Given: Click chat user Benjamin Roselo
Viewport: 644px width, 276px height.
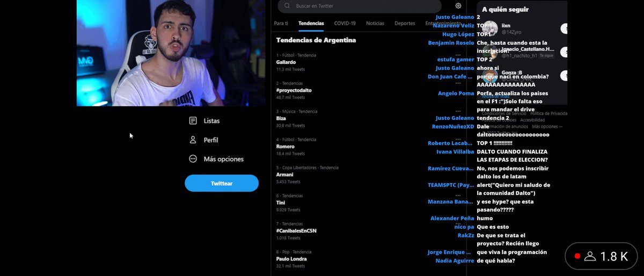Looking at the screenshot, I should (451, 43).
